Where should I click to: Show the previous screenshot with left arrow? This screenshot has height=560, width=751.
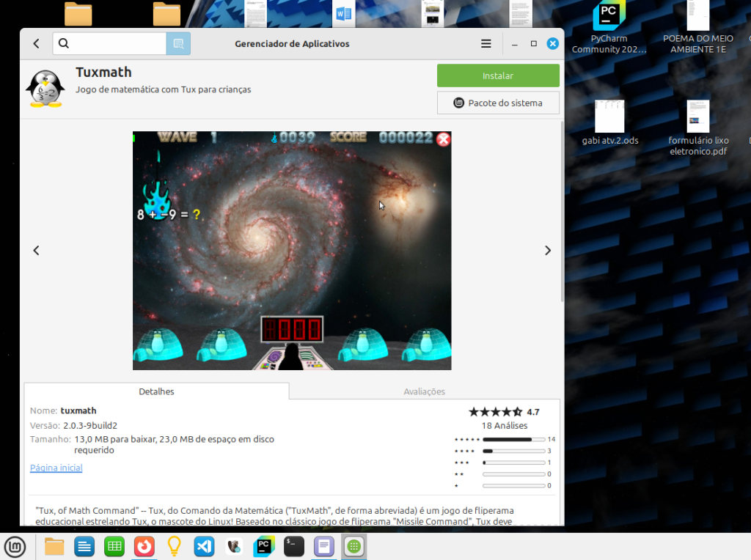point(36,251)
